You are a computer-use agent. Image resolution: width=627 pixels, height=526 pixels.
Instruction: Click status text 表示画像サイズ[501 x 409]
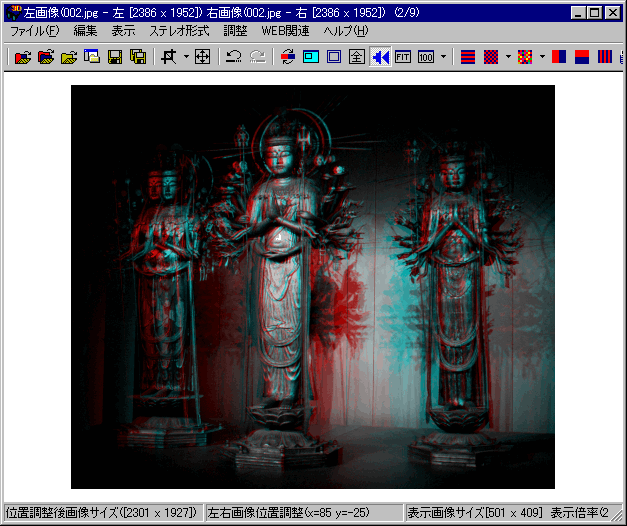pyautogui.click(x=475, y=513)
